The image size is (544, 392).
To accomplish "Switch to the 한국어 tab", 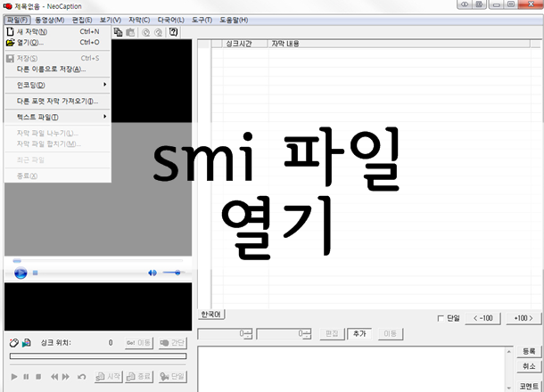I will (211, 314).
